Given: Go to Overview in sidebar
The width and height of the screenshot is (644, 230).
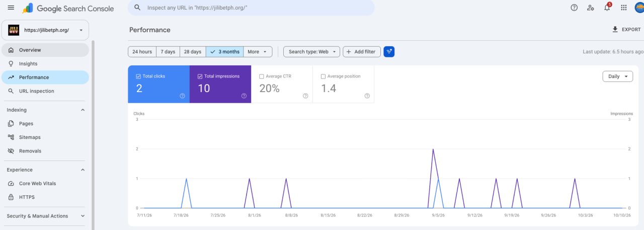Looking at the screenshot, I should pyautogui.click(x=45, y=50).
